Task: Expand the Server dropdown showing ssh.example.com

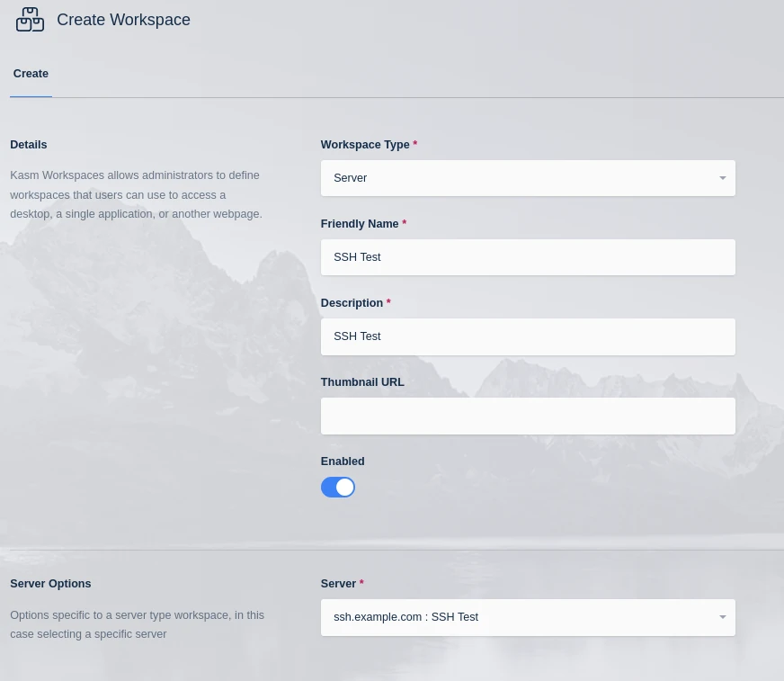Action: [x=528, y=617]
